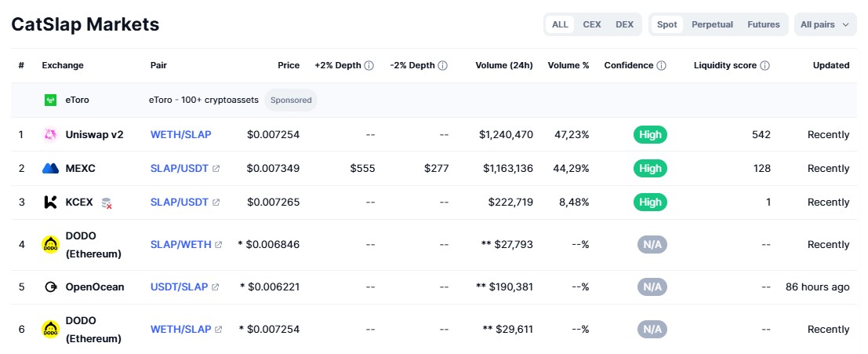Screen dimensions: 868x354
Task: Click info icon next to Liquidity score
Action: pyautogui.click(x=764, y=65)
